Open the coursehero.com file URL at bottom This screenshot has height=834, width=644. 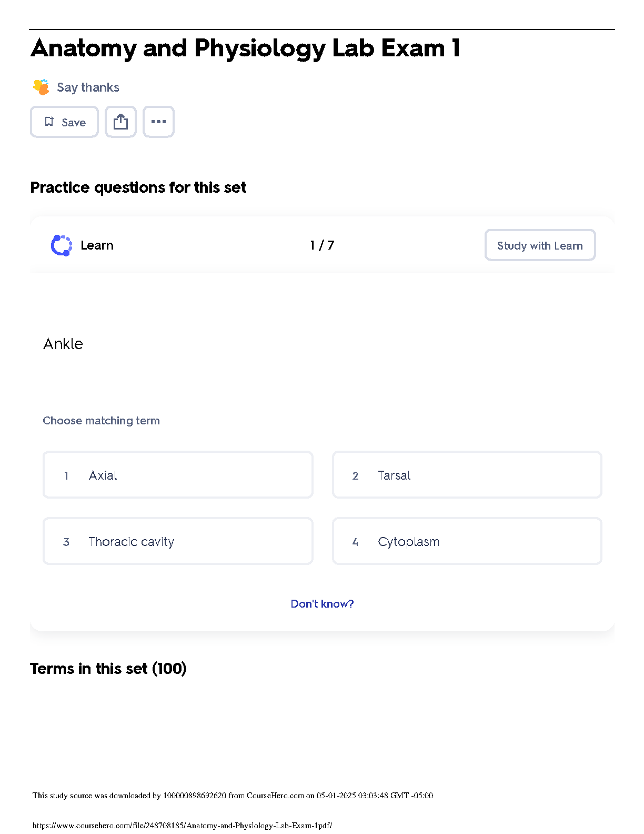coord(182,826)
